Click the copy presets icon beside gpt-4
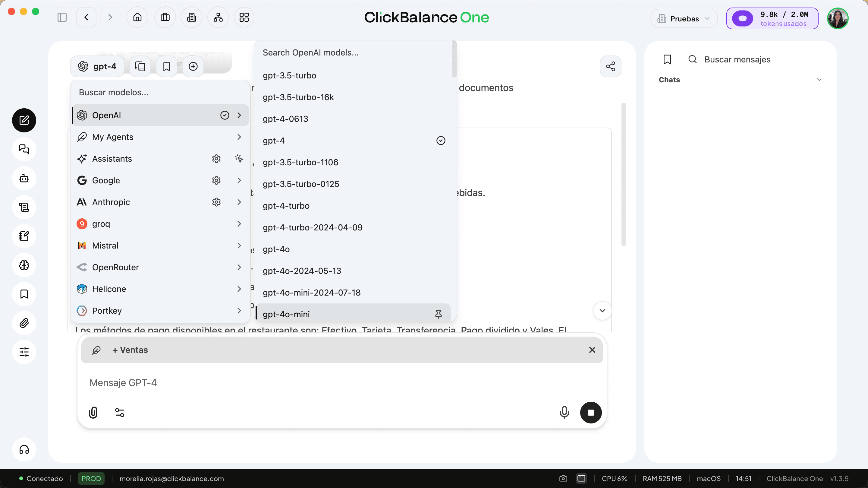This screenshot has height=488, width=868. click(140, 66)
